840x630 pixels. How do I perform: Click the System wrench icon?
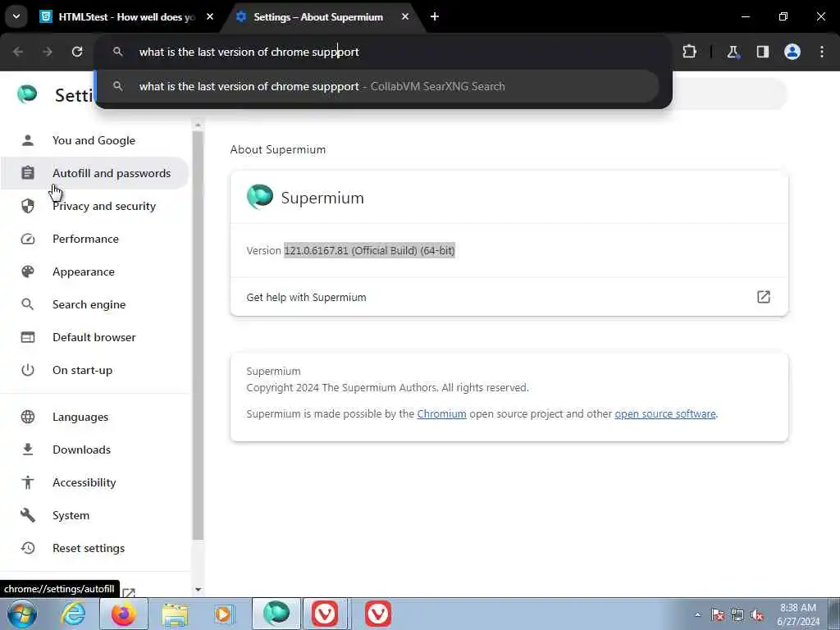click(x=28, y=515)
